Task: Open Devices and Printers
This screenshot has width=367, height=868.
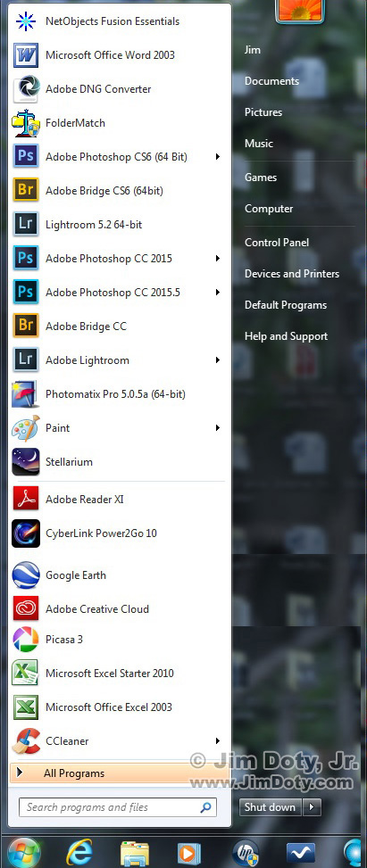Action: [x=292, y=274]
